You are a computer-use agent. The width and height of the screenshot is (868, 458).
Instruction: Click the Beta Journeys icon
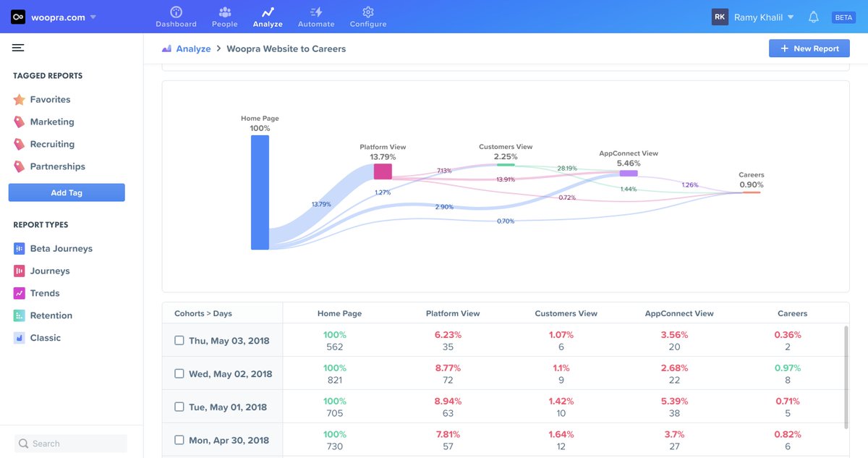[x=20, y=248]
